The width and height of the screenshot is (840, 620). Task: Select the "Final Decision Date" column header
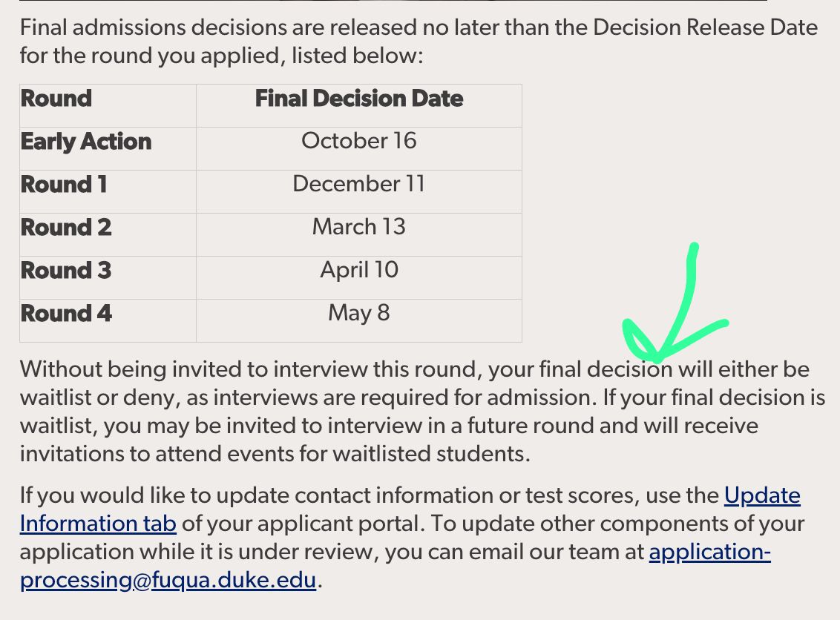pyautogui.click(x=359, y=99)
